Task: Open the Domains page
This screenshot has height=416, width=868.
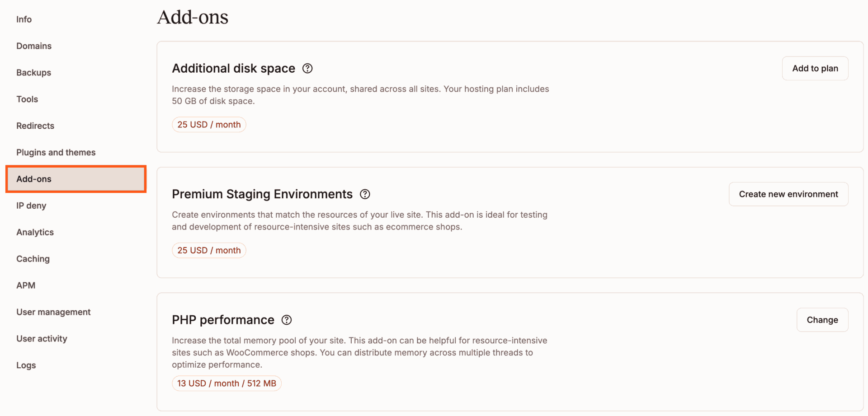Action: click(34, 46)
